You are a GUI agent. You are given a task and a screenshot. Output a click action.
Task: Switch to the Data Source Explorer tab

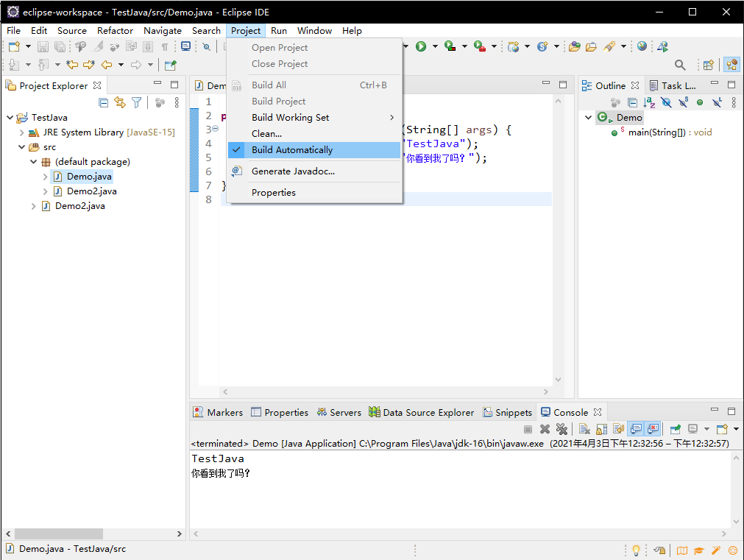[x=422, y=412]
